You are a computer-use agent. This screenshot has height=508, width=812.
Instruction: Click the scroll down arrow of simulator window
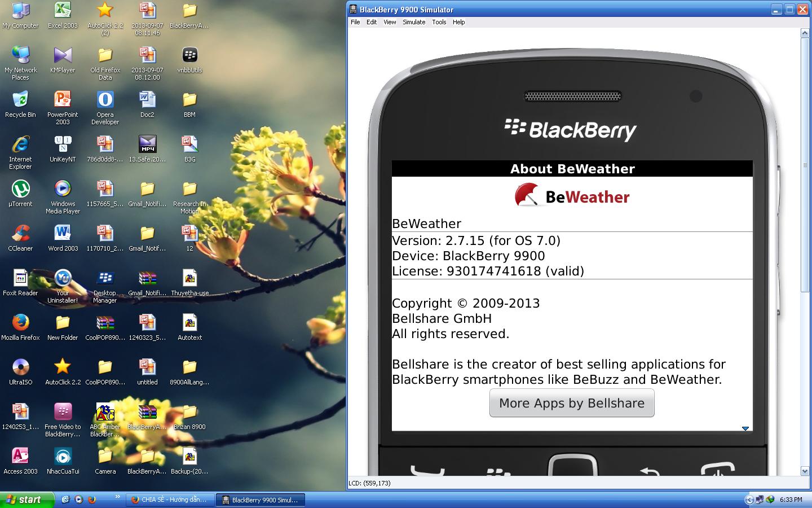pyautogui.click(x=805, y=471)
